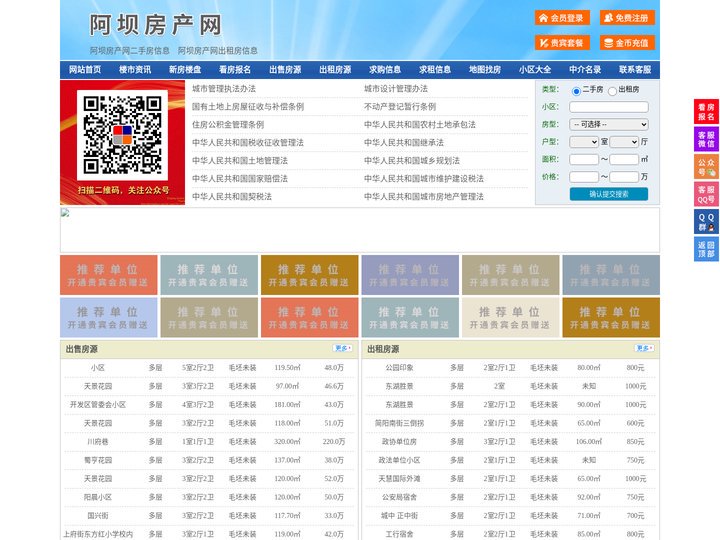The width and height of the screenshot is (720, 540).
Task: Click the 看房报名 red sidebar icon
Action: click(x=706, y=112)
